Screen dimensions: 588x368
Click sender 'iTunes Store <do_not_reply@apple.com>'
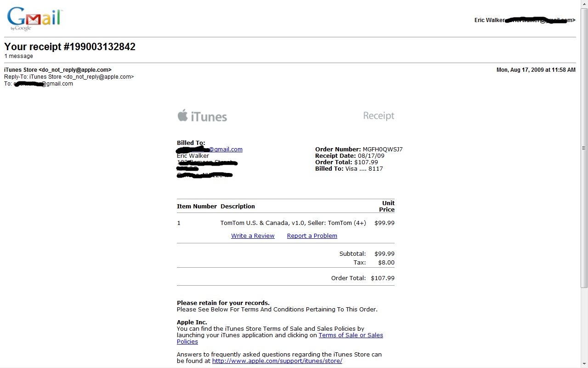[x=58, y=70]
